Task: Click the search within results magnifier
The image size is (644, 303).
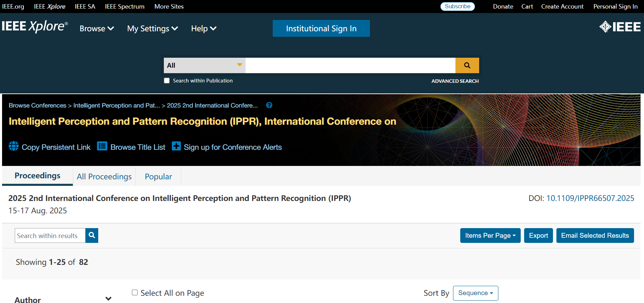Action: point(92,235)
